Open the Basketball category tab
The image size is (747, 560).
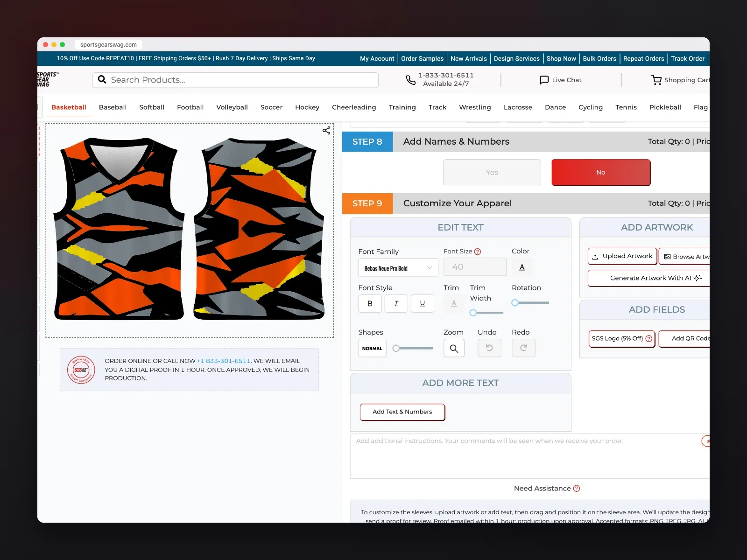(69, 107)
